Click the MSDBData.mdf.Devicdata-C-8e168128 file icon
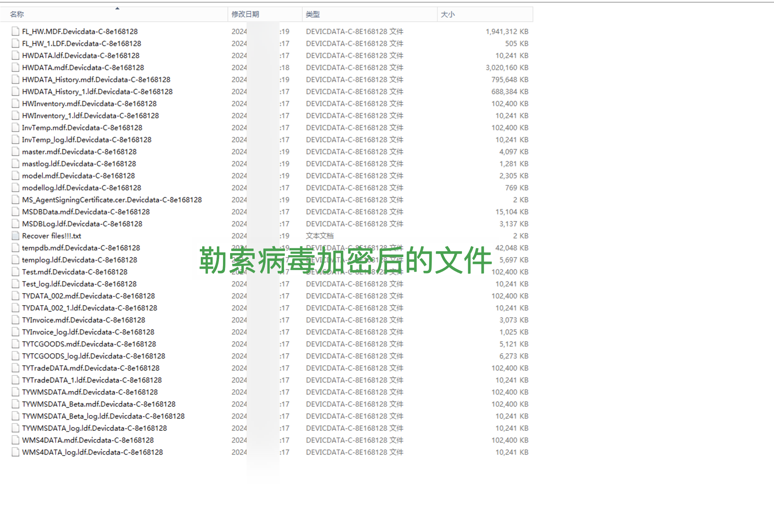This screenshot has width=774, height=532. (15, 212)
